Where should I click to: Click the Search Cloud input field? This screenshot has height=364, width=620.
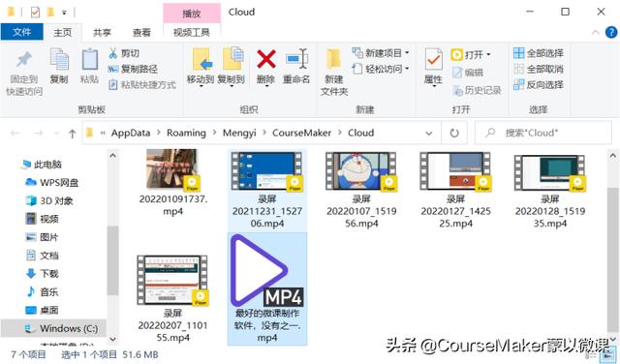click(x=542, y=133)
